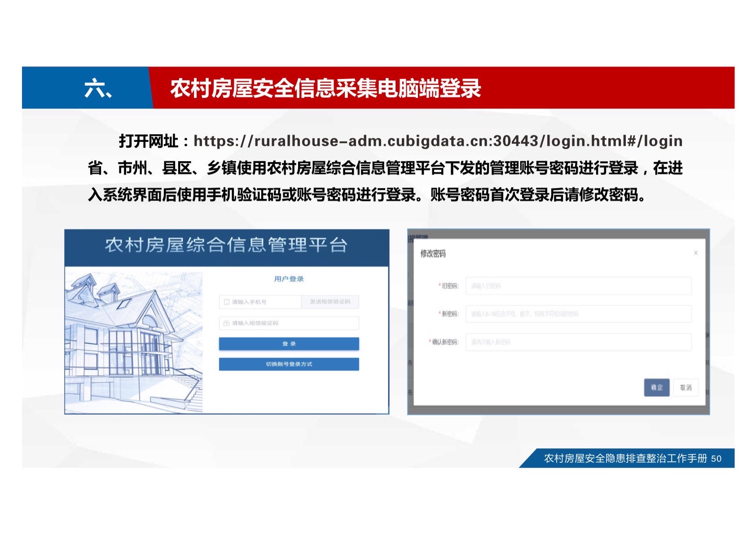The height and width of the screenshot is (535, 756).
Task: Click the house blueprint illustration
Action: click(134, 341)
